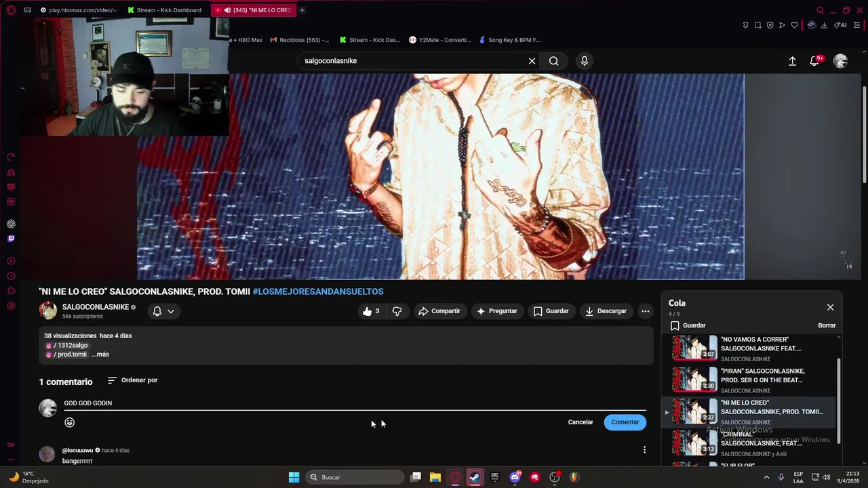Click the Opera snapshot capture icon

click(x=757, y=25)
